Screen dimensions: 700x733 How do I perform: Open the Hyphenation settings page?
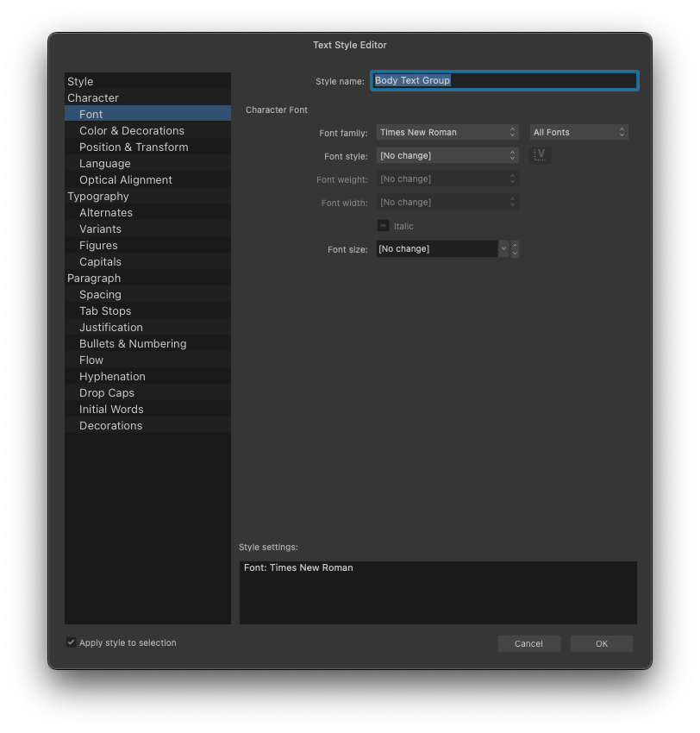[147, 376]
